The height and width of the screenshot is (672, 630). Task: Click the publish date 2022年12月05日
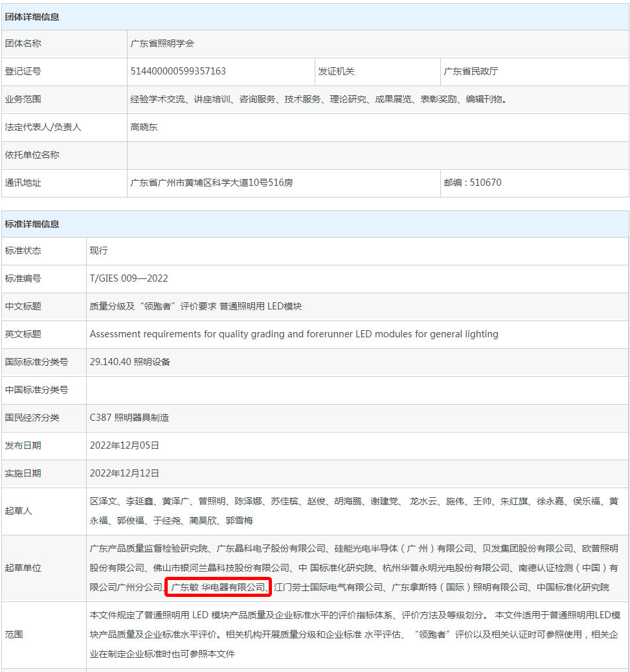tap(124, 445)
